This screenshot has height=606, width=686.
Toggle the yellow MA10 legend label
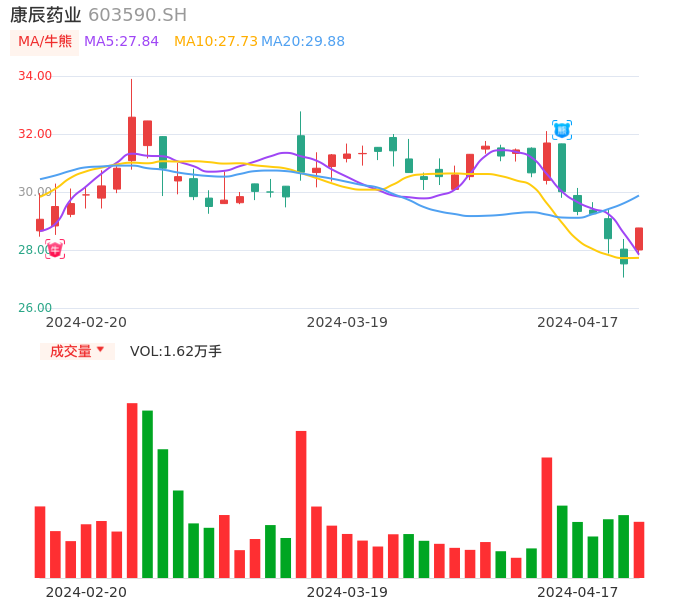point(215,42)
